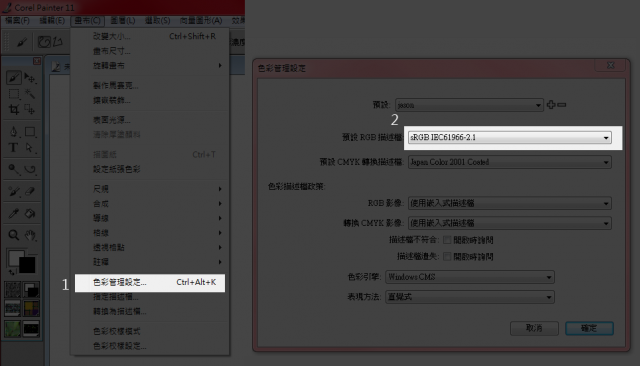Choose 設定紙張色彩 menu entry

pos(150,169)
